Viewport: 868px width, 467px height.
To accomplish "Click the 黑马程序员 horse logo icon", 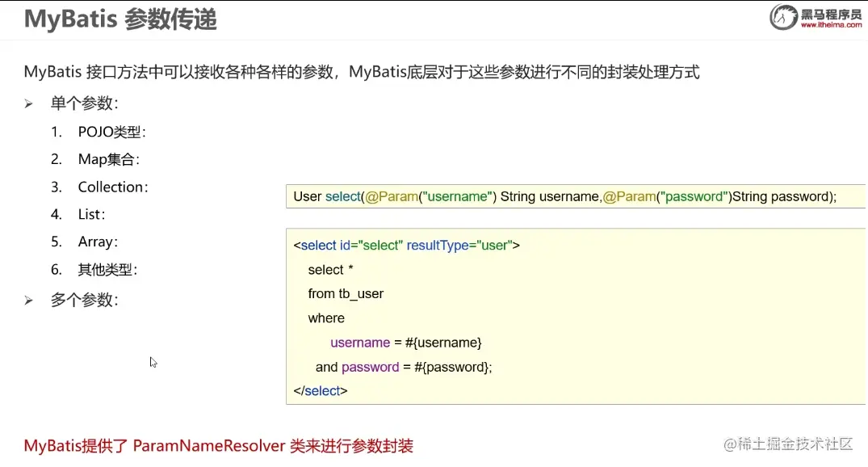I will click(x=782, y=16).
